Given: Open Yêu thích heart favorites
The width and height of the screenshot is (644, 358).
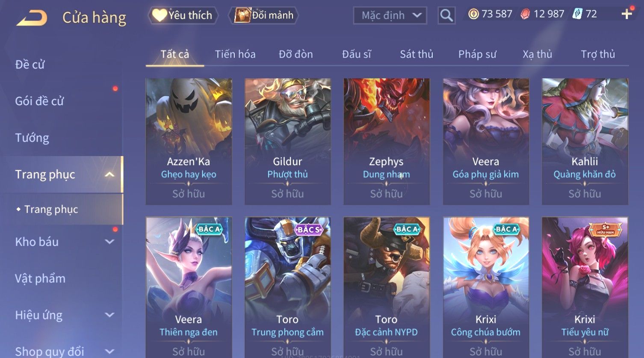Looking at the screenshot, I should [x=183, y=15].
